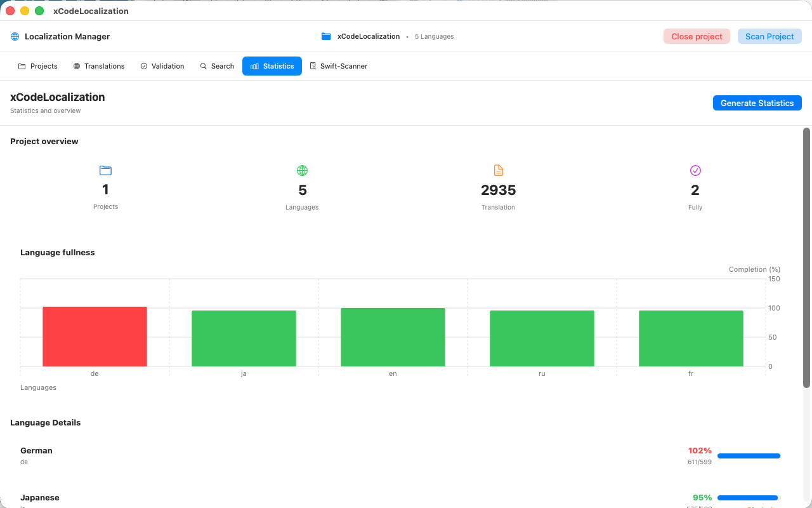Click the German completion progress bar

(x=749, y=456)
